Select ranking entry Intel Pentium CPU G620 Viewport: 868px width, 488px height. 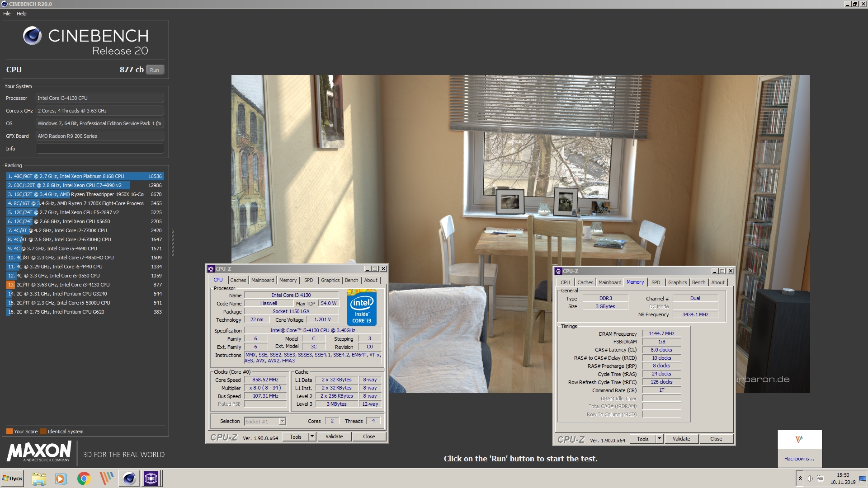(85, 312)
